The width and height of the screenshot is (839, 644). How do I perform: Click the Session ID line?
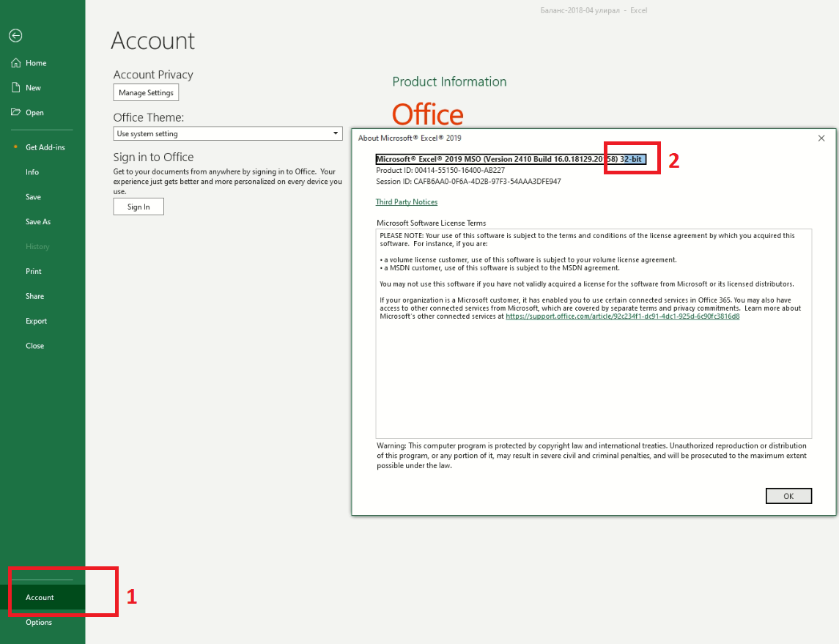coord(469,181)
